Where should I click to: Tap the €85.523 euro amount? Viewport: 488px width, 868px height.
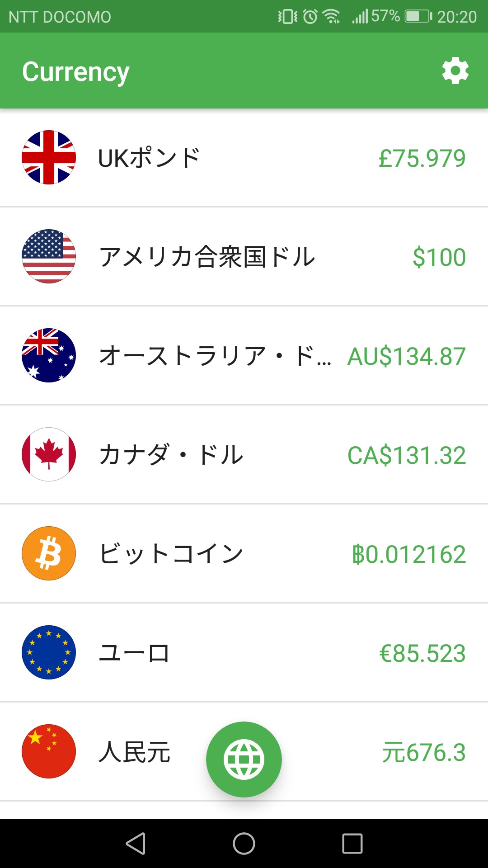point(422,653)
